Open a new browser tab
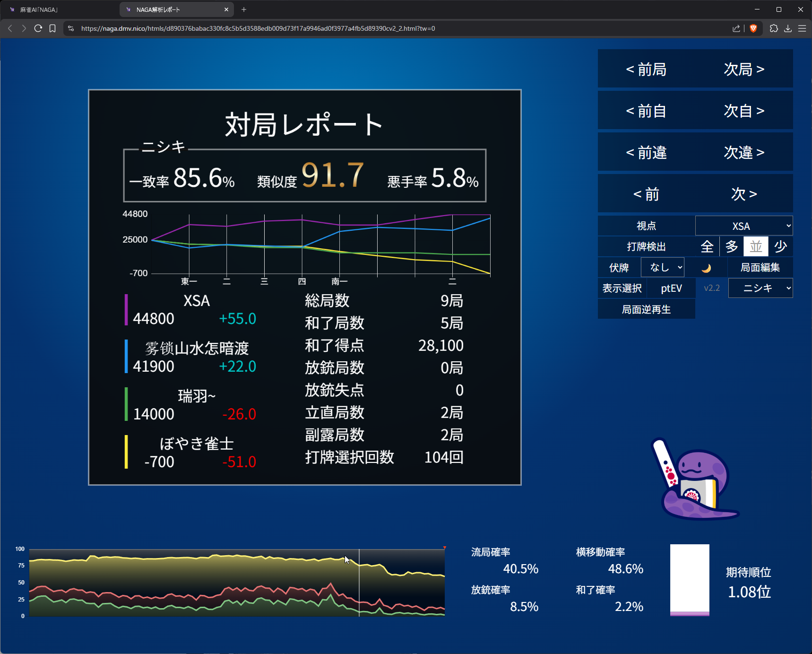This screenshot has width=812, height=654. click(244, 9)
